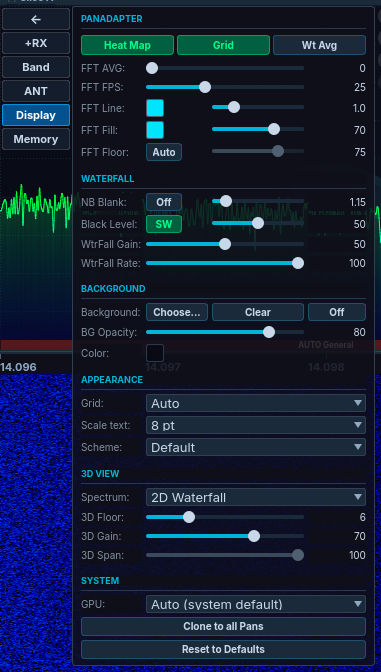381x672 pixels.
Task: Toggle FFT Floor Auto button
Action: [x=164, y=152]
